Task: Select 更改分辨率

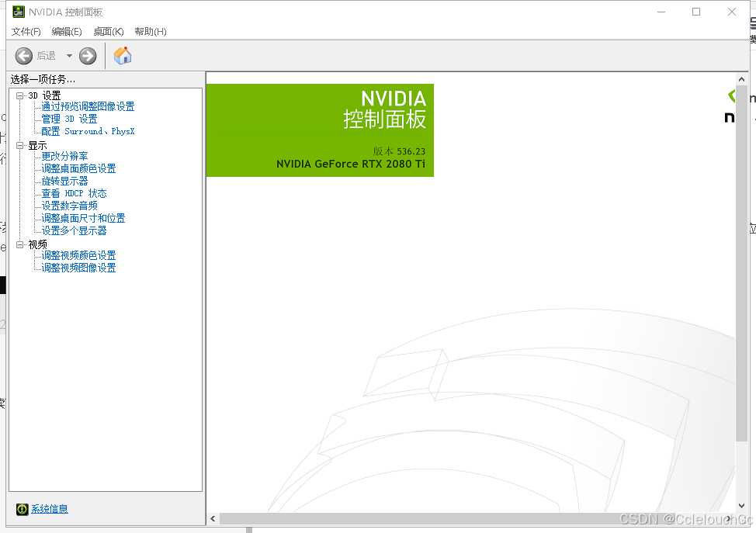Action: coord(64,156)
